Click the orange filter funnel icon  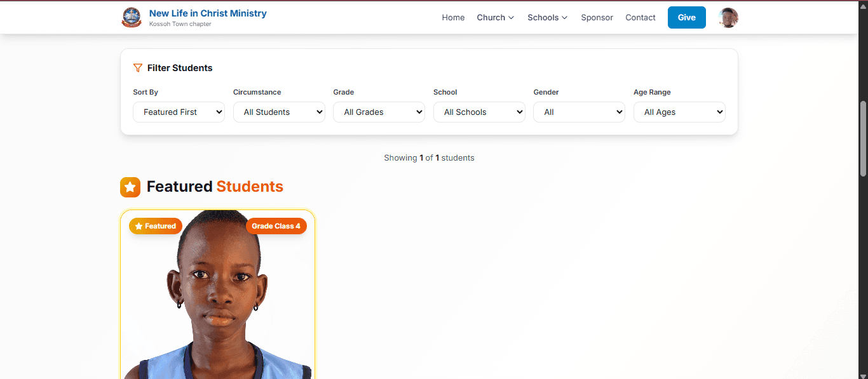click(x=138, y=68)
